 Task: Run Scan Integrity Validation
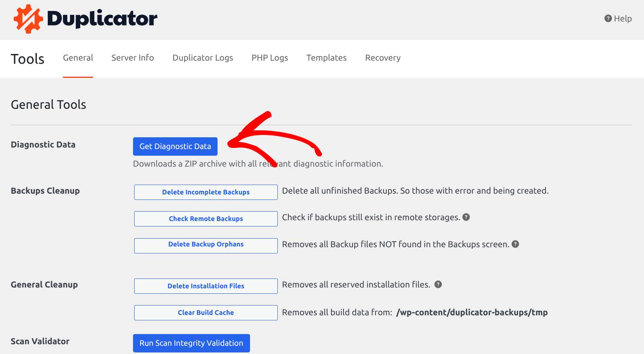point(191,343)
